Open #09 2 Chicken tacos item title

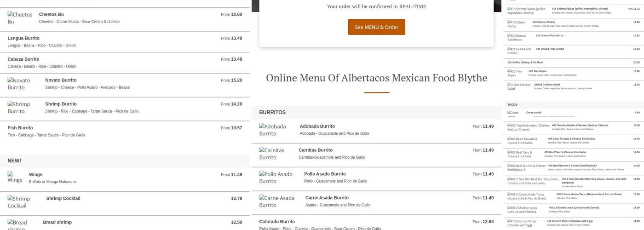[574, 207]
